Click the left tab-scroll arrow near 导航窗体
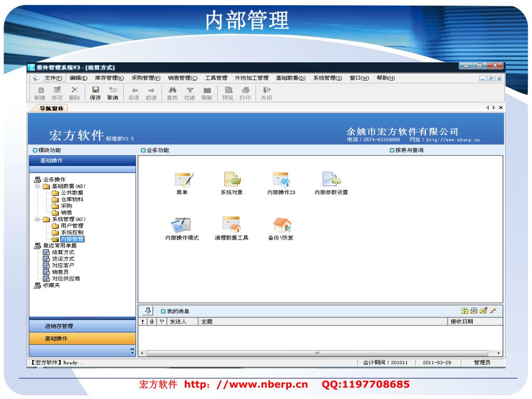Viewport: 532px width, 399px height. tap(487, 108)
